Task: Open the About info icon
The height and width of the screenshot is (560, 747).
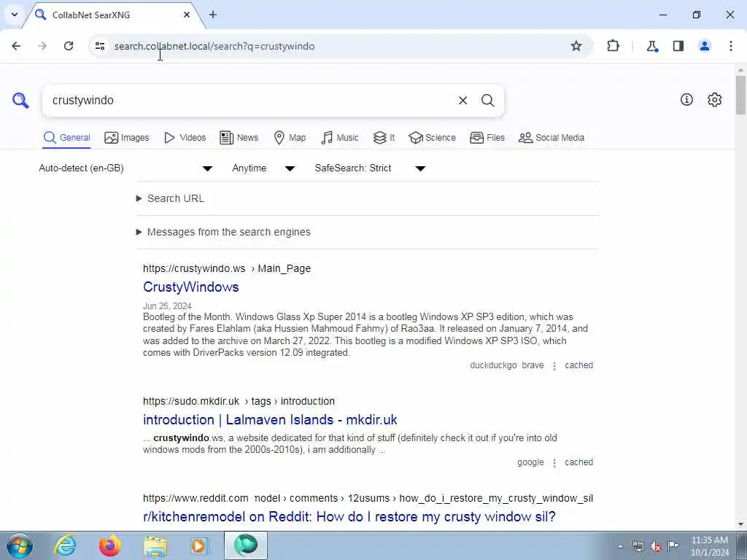Action: point(686,99)
